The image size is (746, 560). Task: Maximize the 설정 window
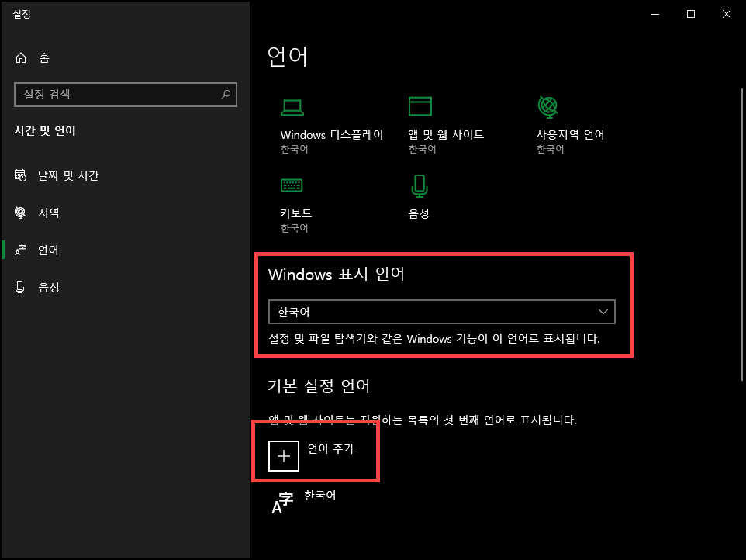[691, 14]
